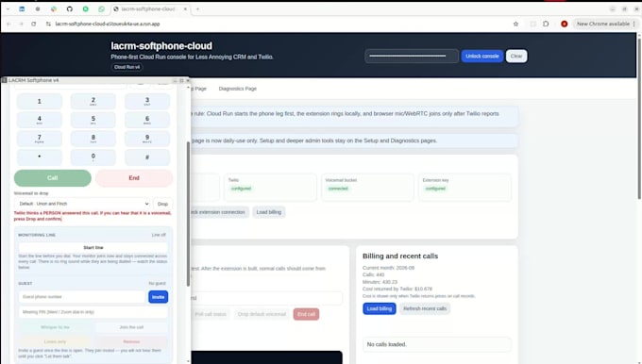Switch to the lacrm-softphone-cloud browser tab

(x=147, y=8)
